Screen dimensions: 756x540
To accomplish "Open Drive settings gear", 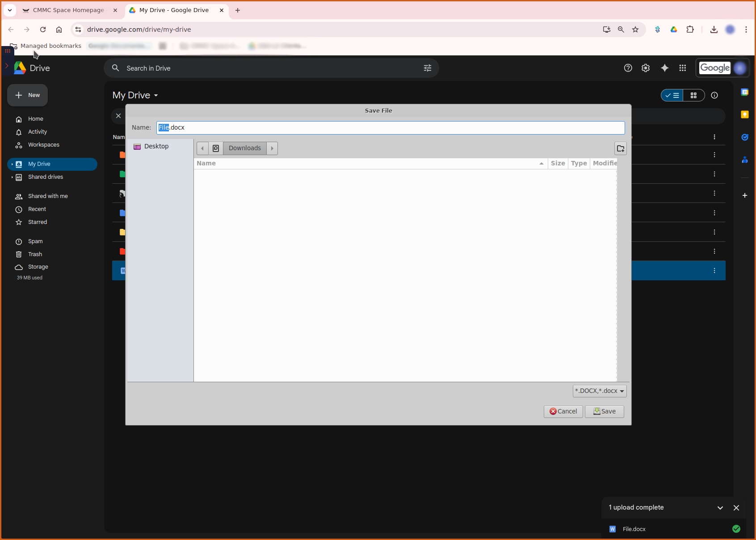I will 646,68.
